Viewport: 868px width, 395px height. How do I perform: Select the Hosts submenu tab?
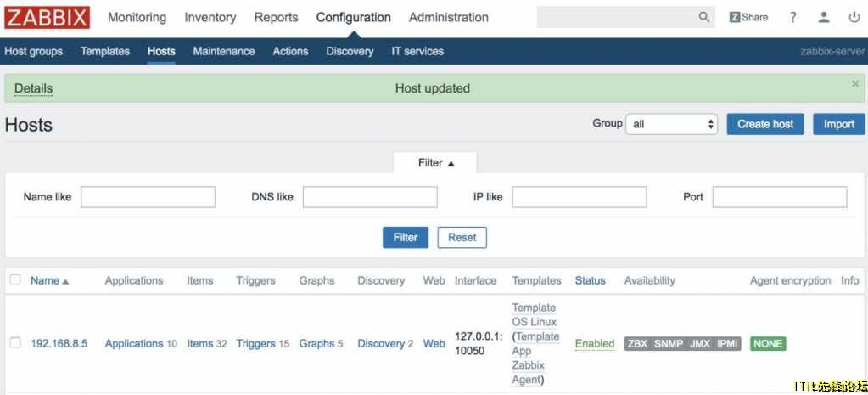coord(161,52)
